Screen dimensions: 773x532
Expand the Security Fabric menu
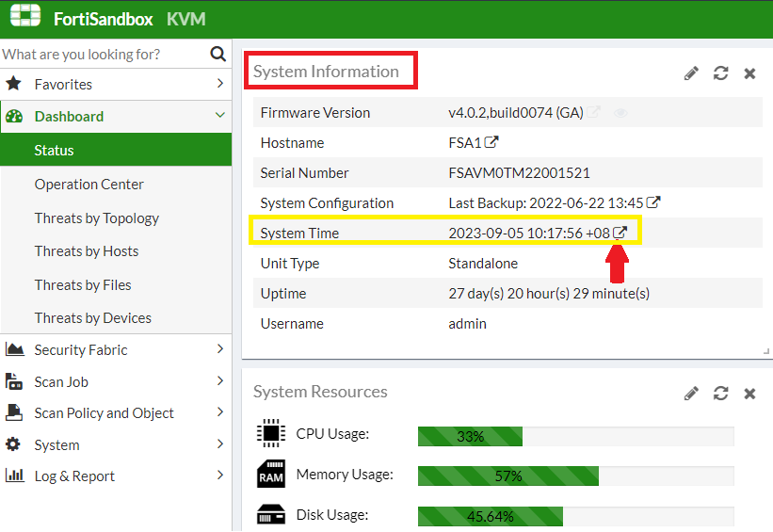pos(115,350)
